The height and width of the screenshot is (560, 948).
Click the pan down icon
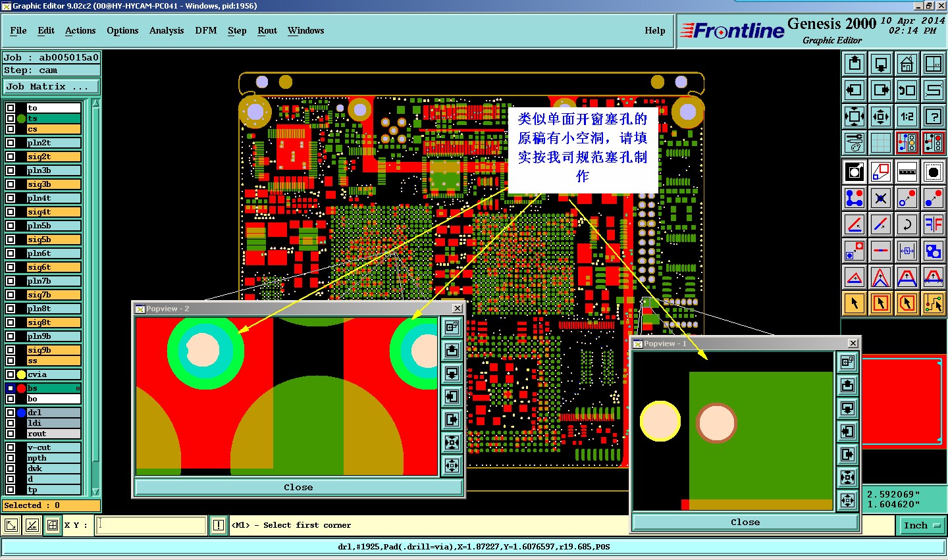coord(881,64)
